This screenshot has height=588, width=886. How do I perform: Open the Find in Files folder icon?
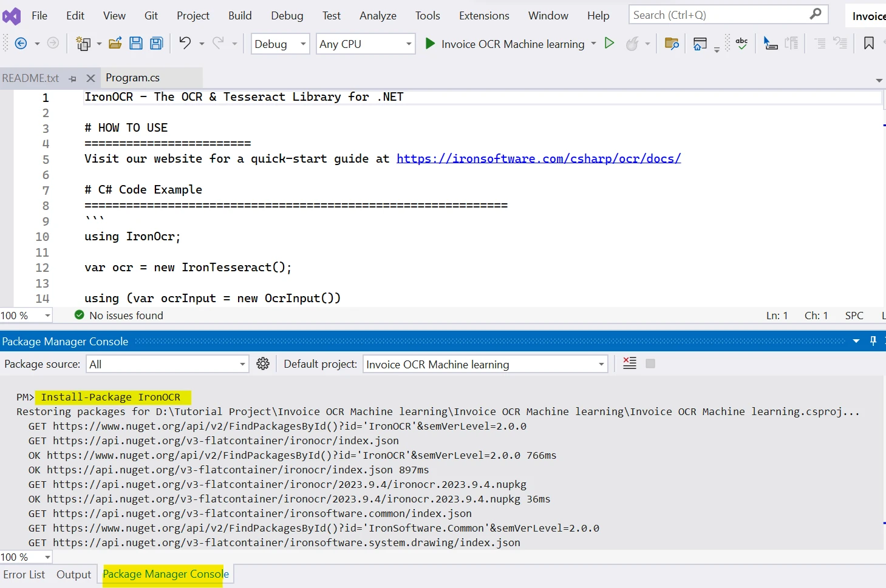[x=672, y=43]
